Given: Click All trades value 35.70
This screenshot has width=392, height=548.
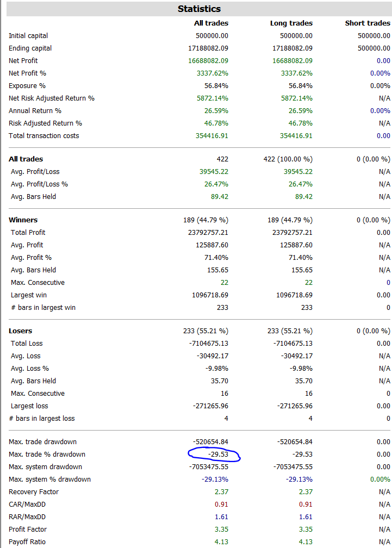Looking at the screenshot, I should (x=220, y=381).
